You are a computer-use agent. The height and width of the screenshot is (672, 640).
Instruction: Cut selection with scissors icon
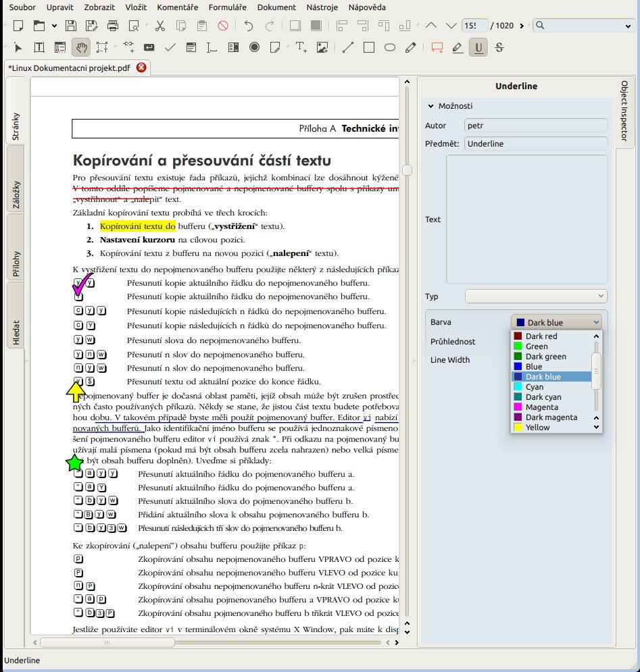pyautogui.click(x=160, y=26)
